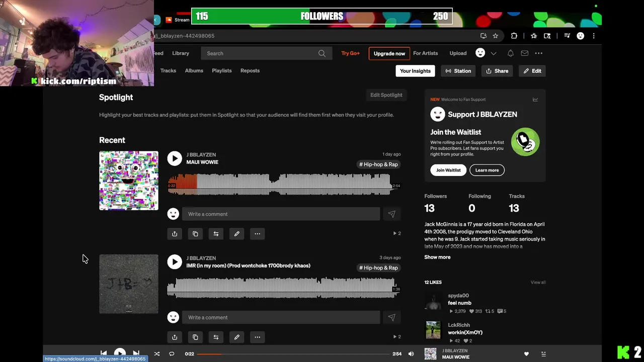Click the search magnifier icon

coord(321,53)
